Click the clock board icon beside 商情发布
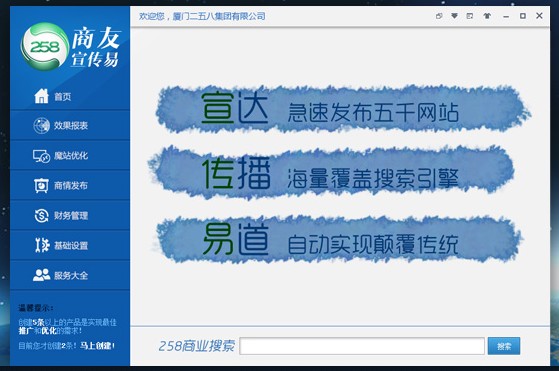The image size is (559, 371). pyautogui.click(x=41, y=185)
